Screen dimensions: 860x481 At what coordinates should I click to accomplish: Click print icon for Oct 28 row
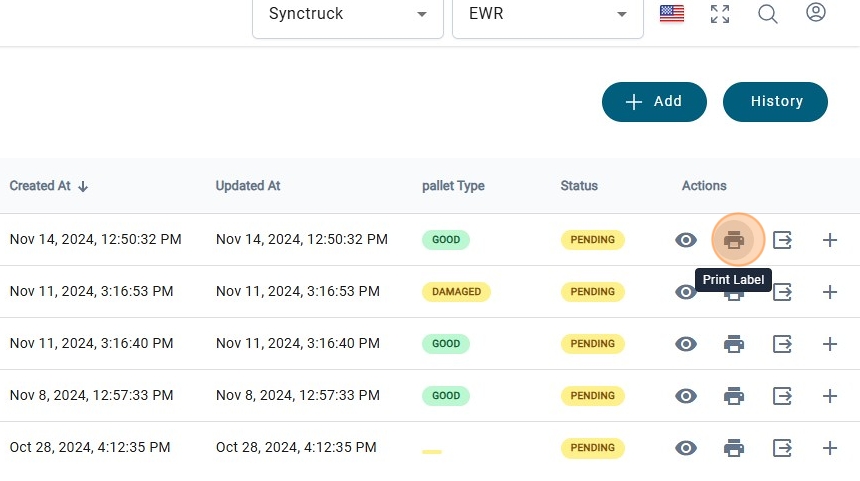734,448
